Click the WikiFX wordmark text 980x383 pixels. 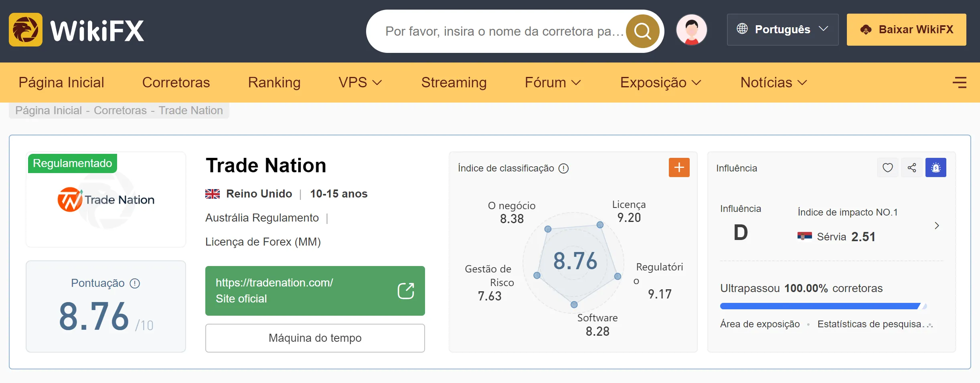[97, 30]
